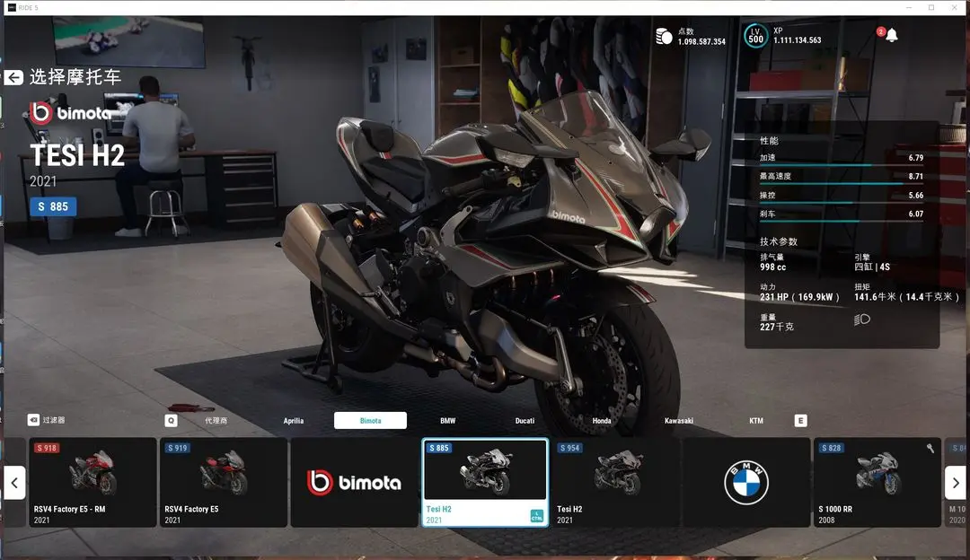Image resolution: width=970 pixels, height=560 pixels.
Task: Switch to the Ducati brand tab
Action: coord(525,420)
